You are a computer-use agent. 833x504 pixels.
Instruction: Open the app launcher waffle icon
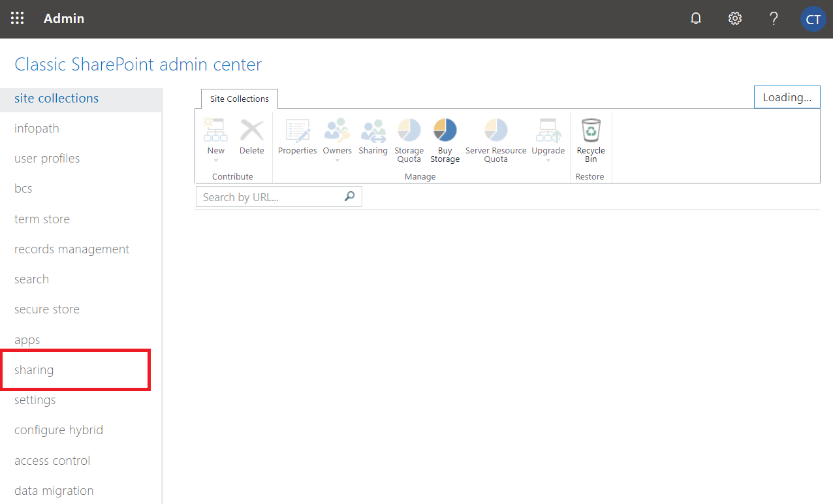[x=18, y=18]
